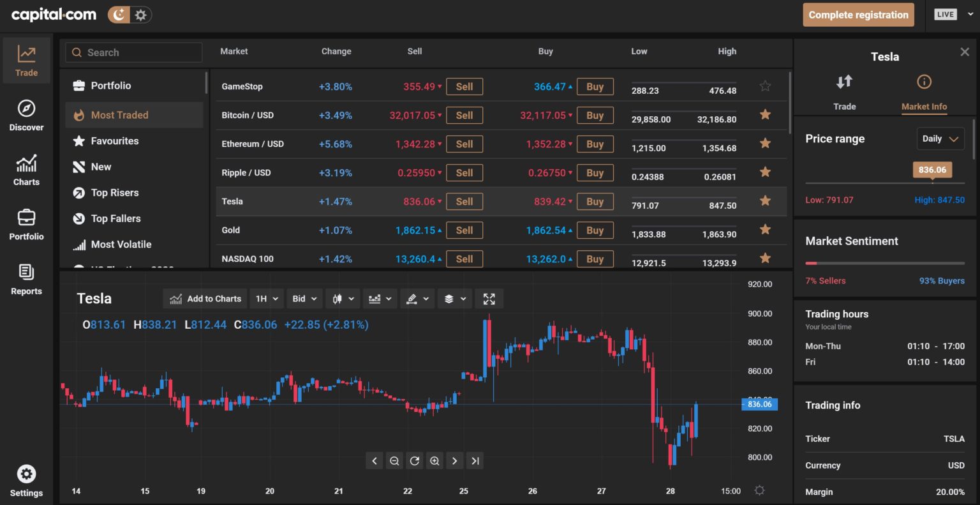Image resolution: width=980 pixels, height=505 pixels.
Task: Jump to latest candle on chart
Action: (x=475, y=461)
